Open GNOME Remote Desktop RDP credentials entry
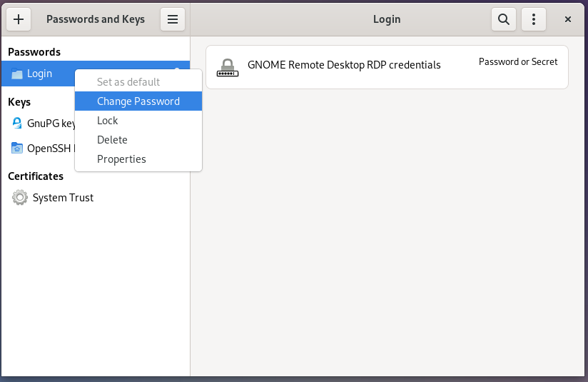The image size is (588, 382). point(344,65)
